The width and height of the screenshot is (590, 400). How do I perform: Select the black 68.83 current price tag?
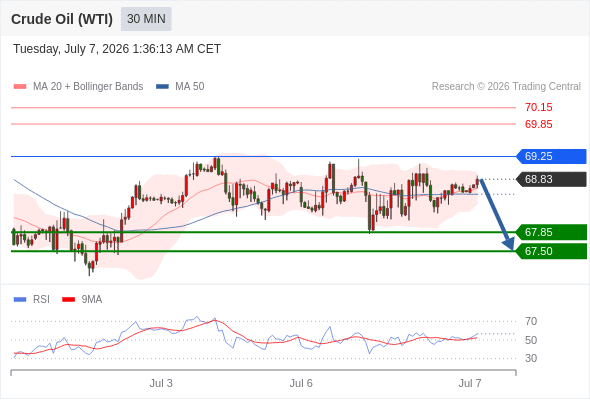tap(551, 179)
